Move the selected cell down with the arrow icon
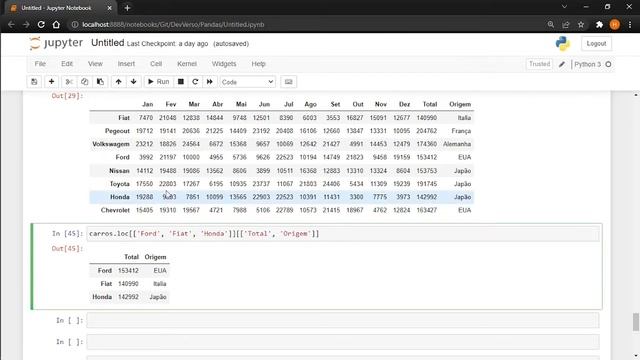The height and width of the screenshot is (360, 640). pos(133,82)
